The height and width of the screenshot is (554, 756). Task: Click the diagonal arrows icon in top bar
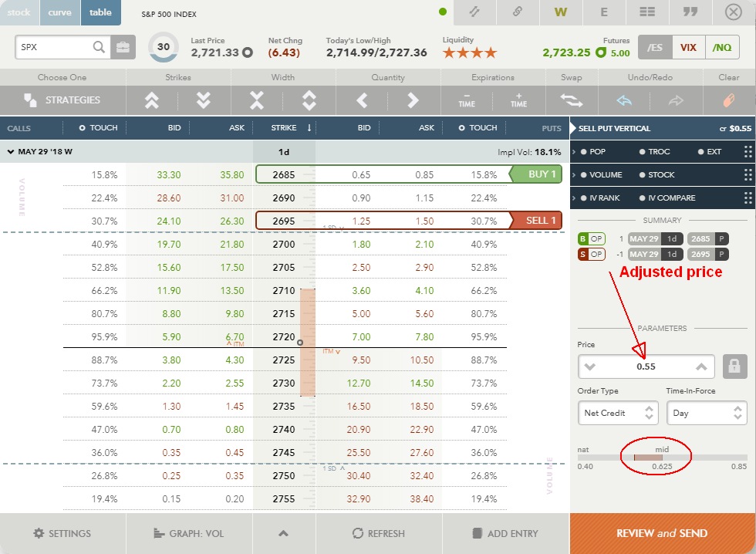475,12
